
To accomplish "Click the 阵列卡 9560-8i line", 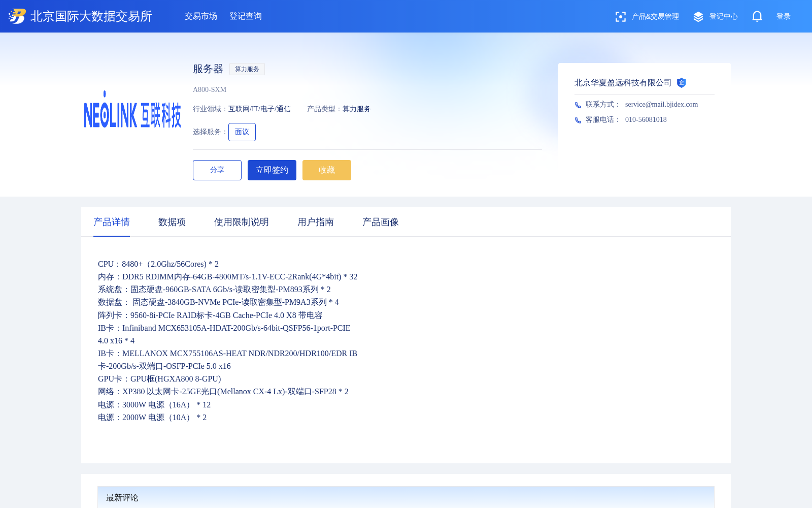I will coord(210,315).
